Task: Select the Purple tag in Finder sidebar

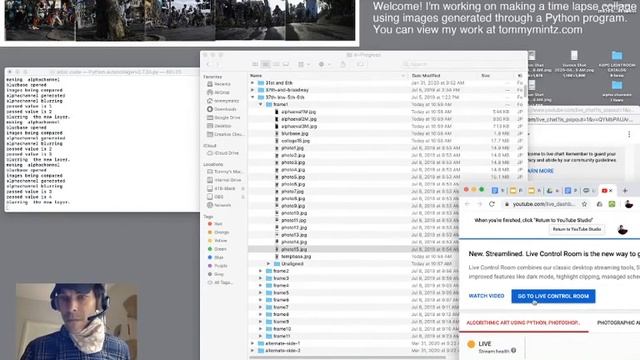Action: click(x=218, y=266)
